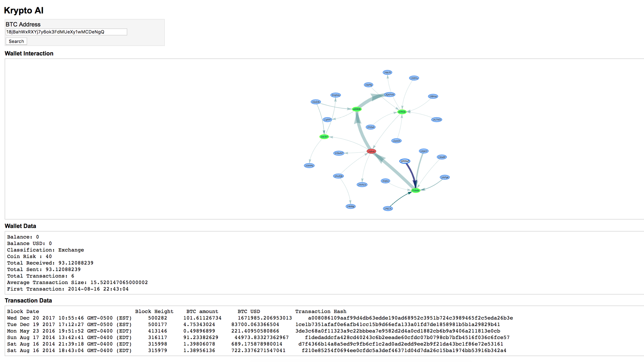Select the 1KX4Mo wallet node
644x362 pixels.
click(309, 165)
